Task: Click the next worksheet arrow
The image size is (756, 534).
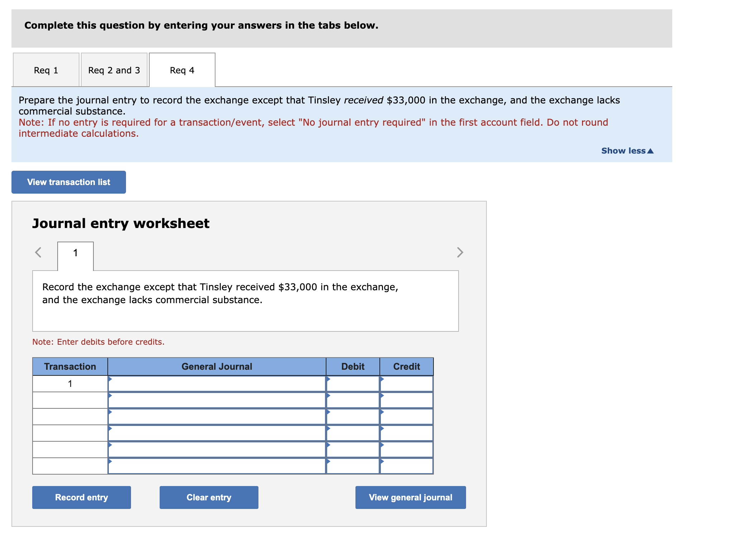Action: pos(460,252)
